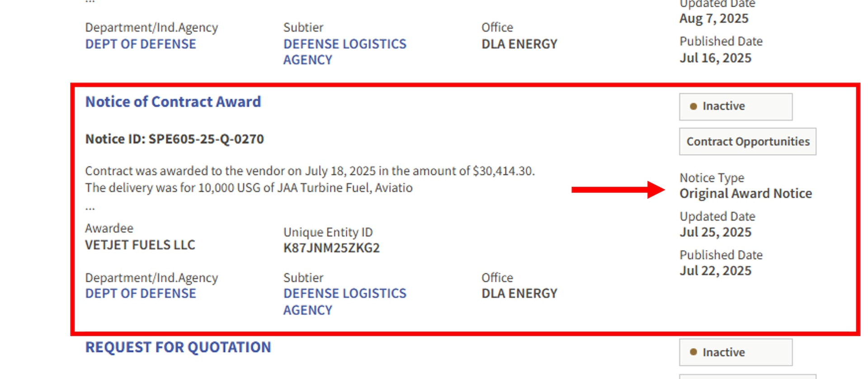Click the Updated Date Jul 25, 2025
868x379 pixels.
tap(715, 232)
